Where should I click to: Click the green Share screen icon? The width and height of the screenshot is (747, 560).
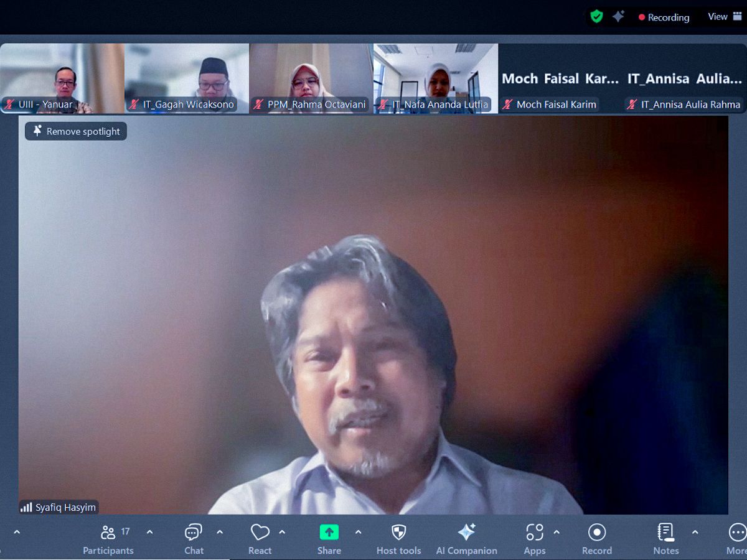(329, 533)
